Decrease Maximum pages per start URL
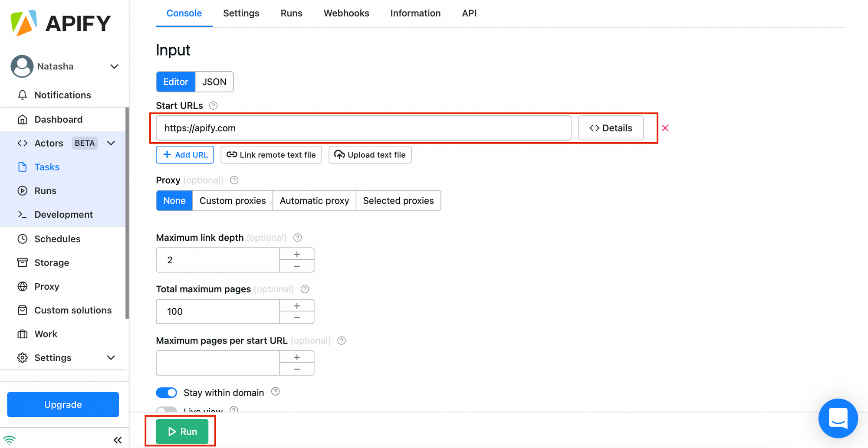Viewport: 868px width, 448px height. pos(297,369)
